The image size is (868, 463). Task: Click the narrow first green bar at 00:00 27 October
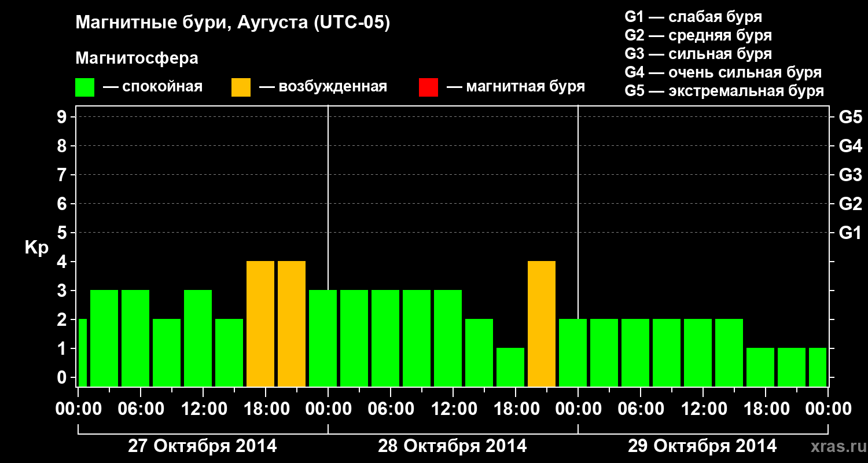tap(82, 352)
